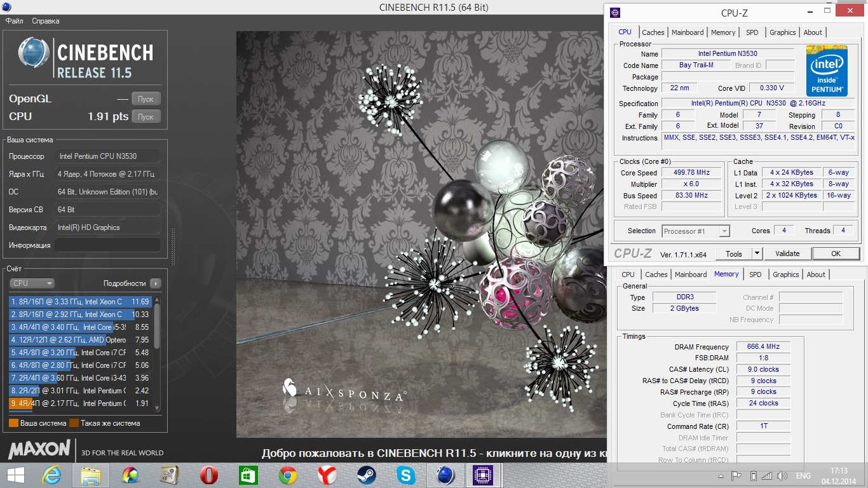Open Yandex browser from the taskbar
This screenshot has width=868, height=488.
point(327,475)
